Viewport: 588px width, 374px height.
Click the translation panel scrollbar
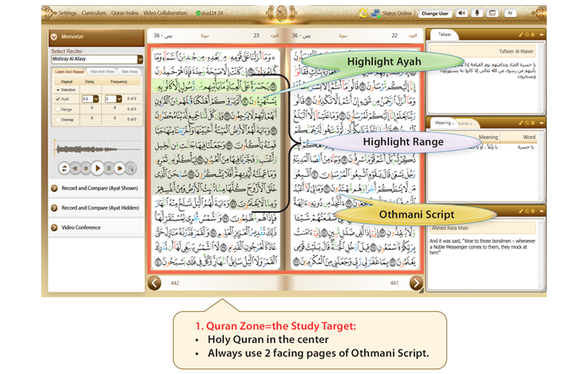[x=541, y=254]
